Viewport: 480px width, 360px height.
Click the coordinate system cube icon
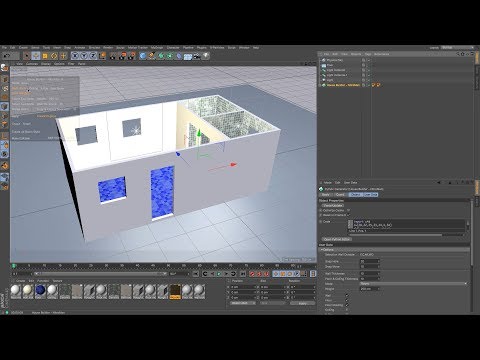(x=102, y=56)
